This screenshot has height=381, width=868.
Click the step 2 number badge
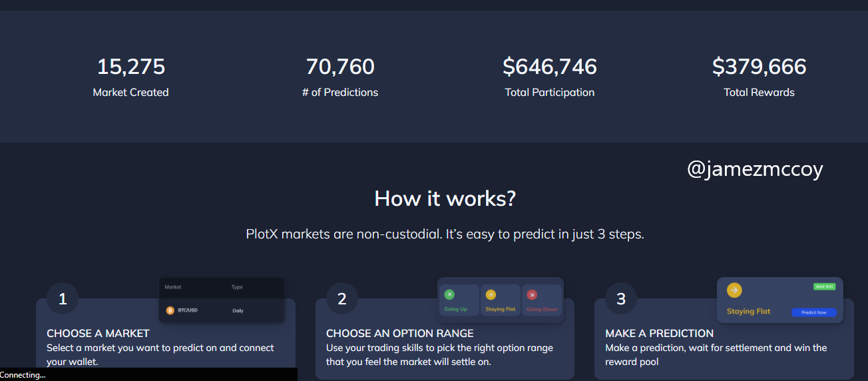pos(342,299)
